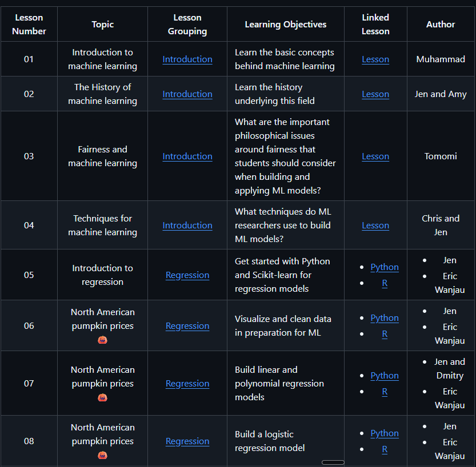Click 'The History of machine learning' topic
This screenshot has height=467, width=476.
(x=103, y=94)
